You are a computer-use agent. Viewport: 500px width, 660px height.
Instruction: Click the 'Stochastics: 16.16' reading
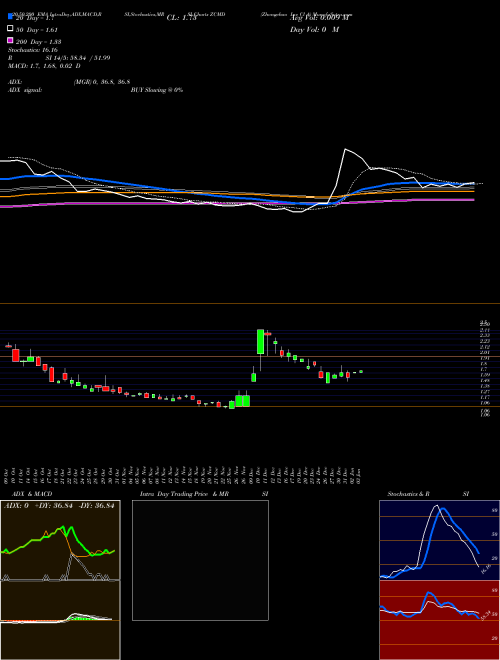tap(32, 50)
